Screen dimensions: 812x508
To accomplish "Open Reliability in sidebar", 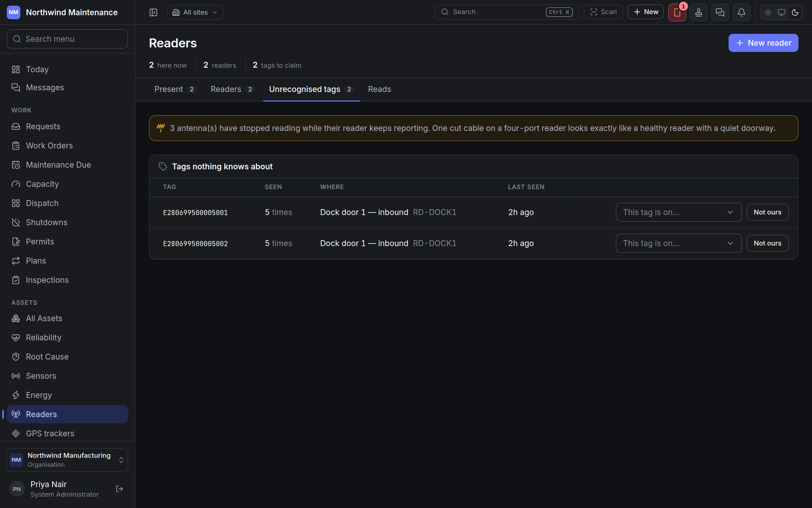I will pyautogui.click(x=67, y=338).
